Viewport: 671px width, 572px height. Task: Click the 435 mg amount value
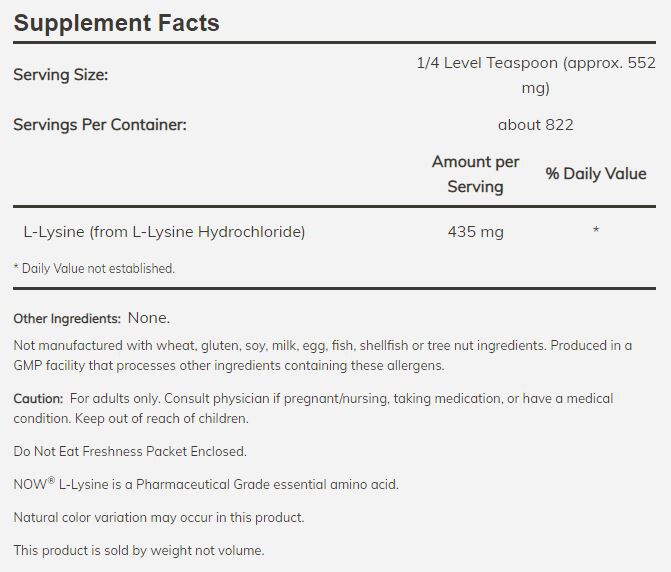click(475, 232)
